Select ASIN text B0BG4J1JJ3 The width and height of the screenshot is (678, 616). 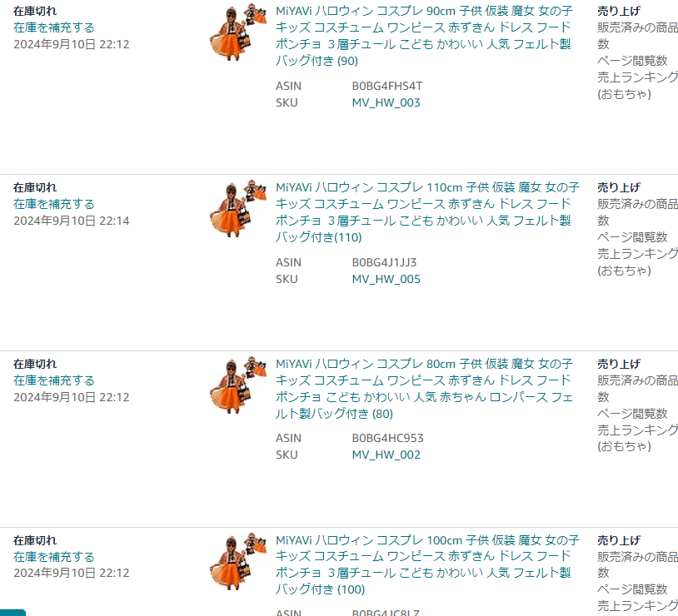point(384,262)
